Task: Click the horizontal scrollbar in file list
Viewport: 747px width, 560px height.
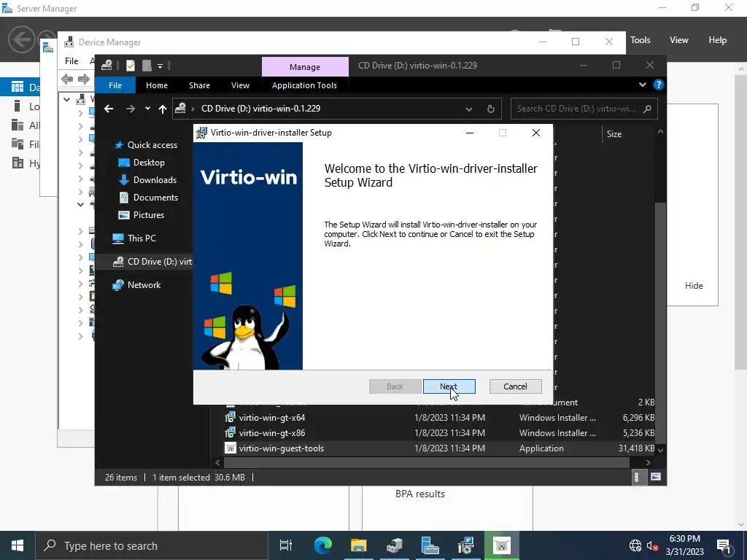Action: pos(426,462)
